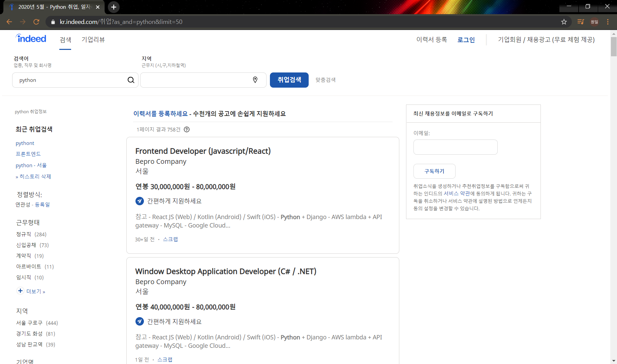Reload the page with refresh icon

(x=36, y=22)
